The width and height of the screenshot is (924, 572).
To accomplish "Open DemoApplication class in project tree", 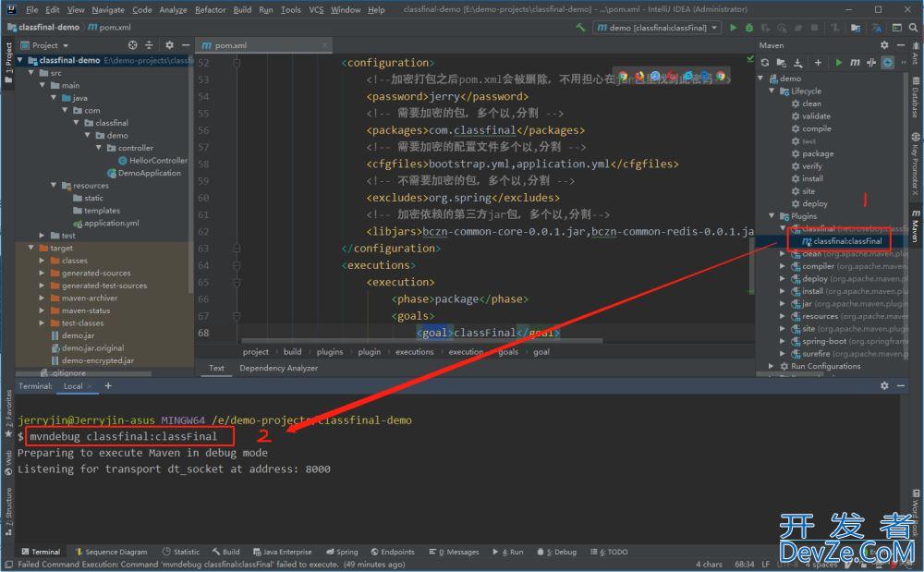I will pyautogui.click(x=149, y=173).
